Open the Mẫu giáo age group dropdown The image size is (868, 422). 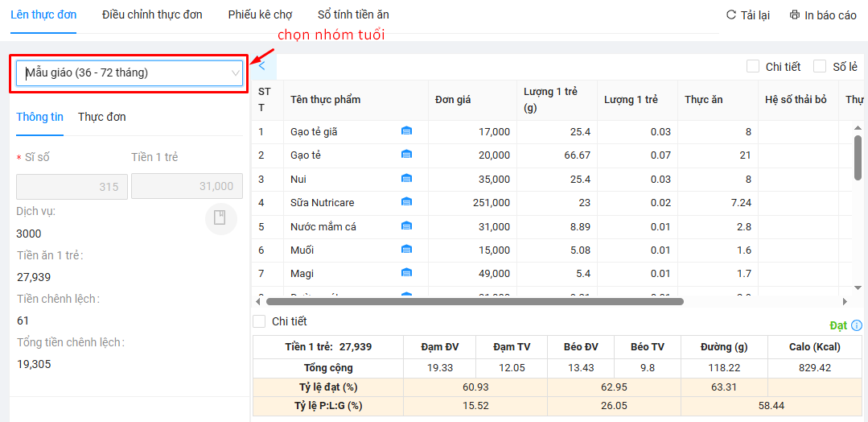130,73
